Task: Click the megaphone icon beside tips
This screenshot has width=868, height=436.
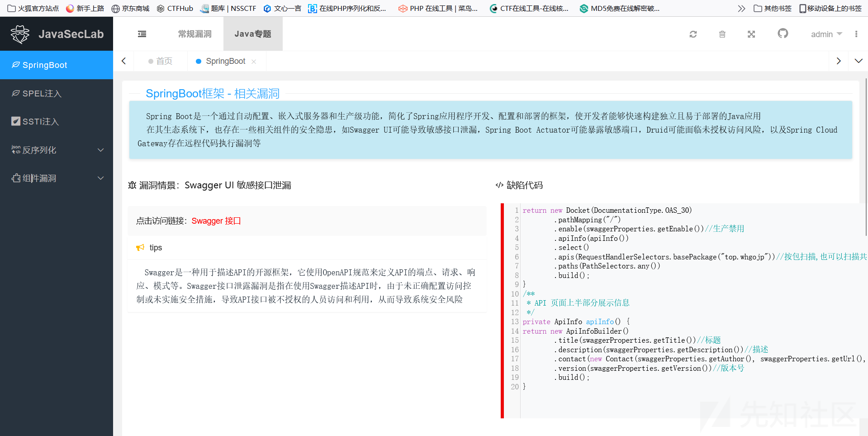Action: coord(140,248)
